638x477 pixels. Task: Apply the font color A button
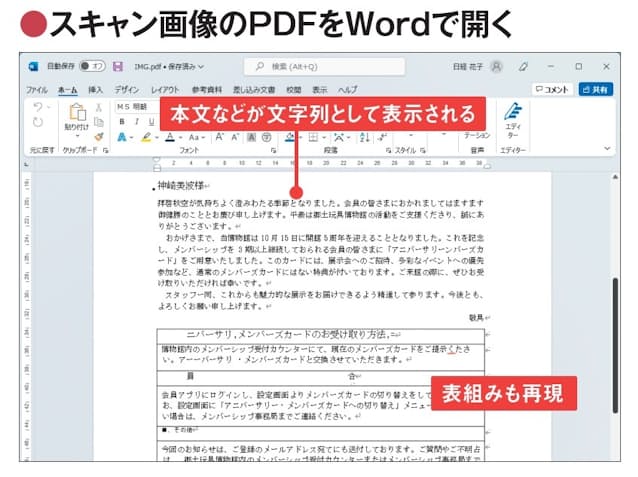(x=170, y=137)
